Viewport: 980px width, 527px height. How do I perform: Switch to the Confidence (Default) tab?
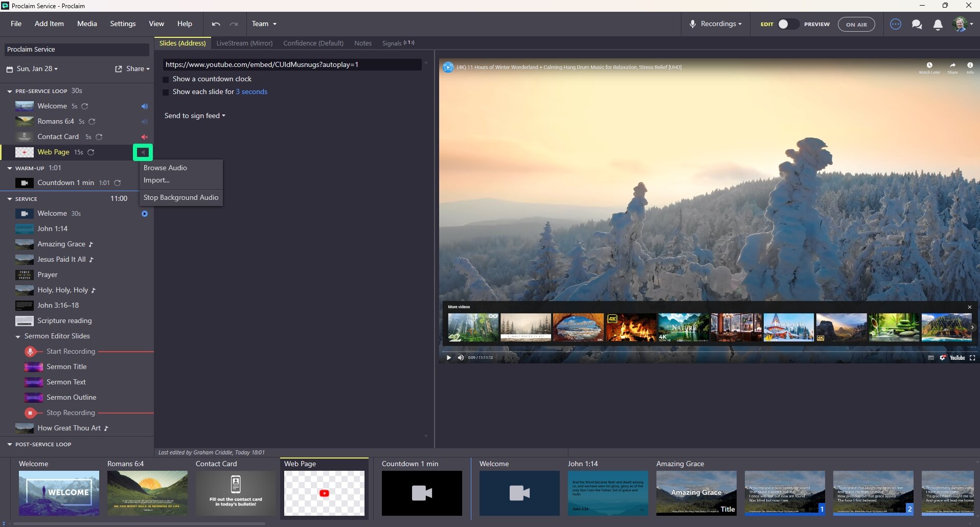(x=313, y=43)
